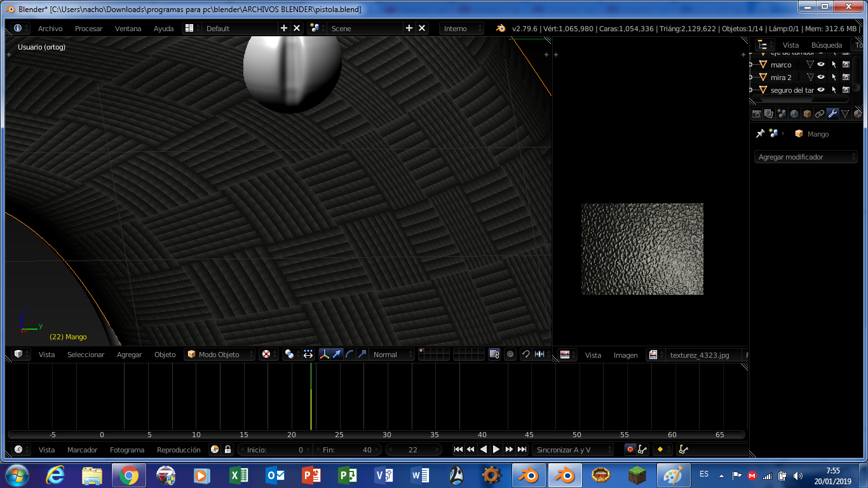Toggle selectability arrow for marco object
The height and width of the screenshot is (488, 868).
pos(834,64)
